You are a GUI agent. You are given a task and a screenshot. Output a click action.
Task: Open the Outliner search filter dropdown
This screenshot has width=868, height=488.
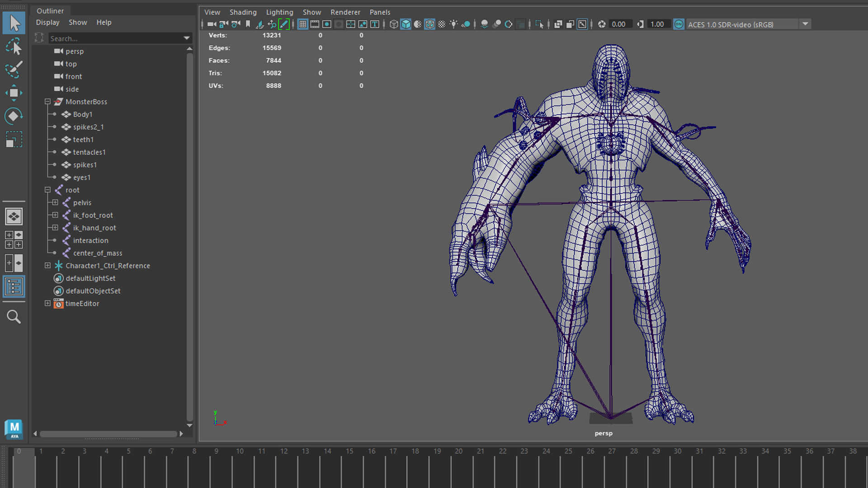pyautogui.click(x=187, y=38)
